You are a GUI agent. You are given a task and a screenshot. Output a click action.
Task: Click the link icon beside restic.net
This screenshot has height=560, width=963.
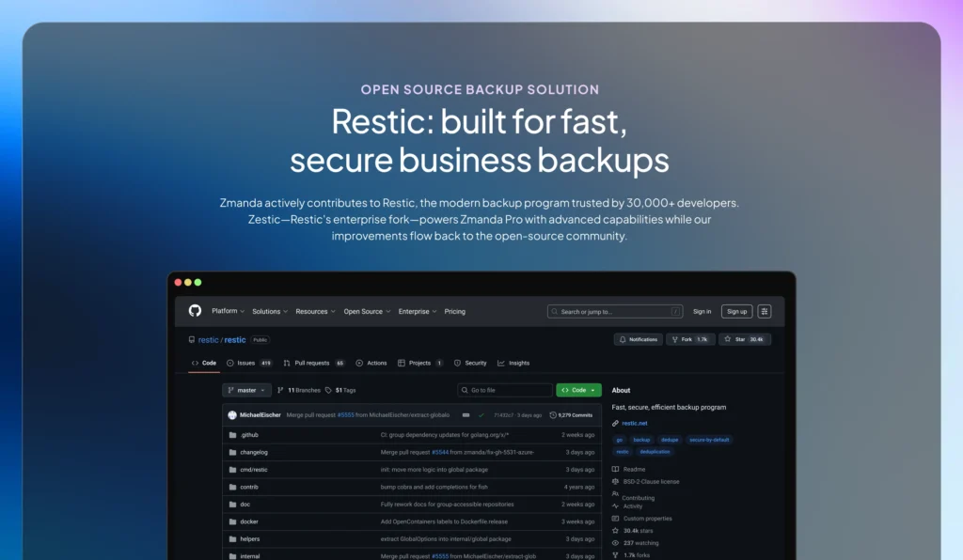coord(614,423)
